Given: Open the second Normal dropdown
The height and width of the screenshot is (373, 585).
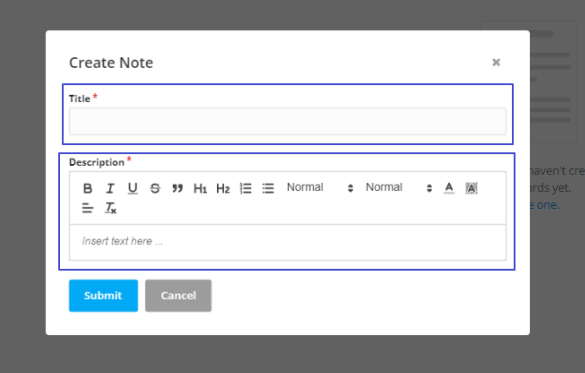Looking at the screenshot, I should tap(399, 188).
